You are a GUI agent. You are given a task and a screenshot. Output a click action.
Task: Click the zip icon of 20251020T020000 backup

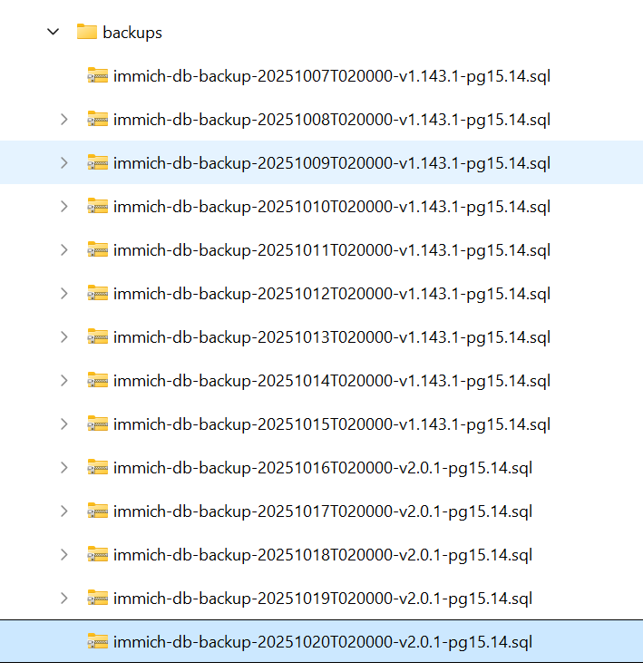click(x=98, y=641)
